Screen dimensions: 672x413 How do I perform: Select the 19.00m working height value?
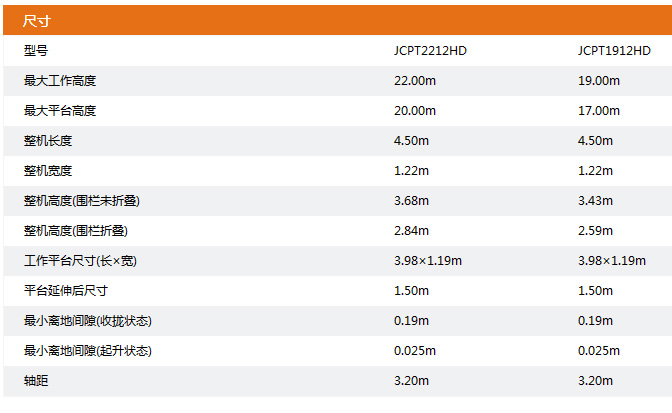click(598, 81)
